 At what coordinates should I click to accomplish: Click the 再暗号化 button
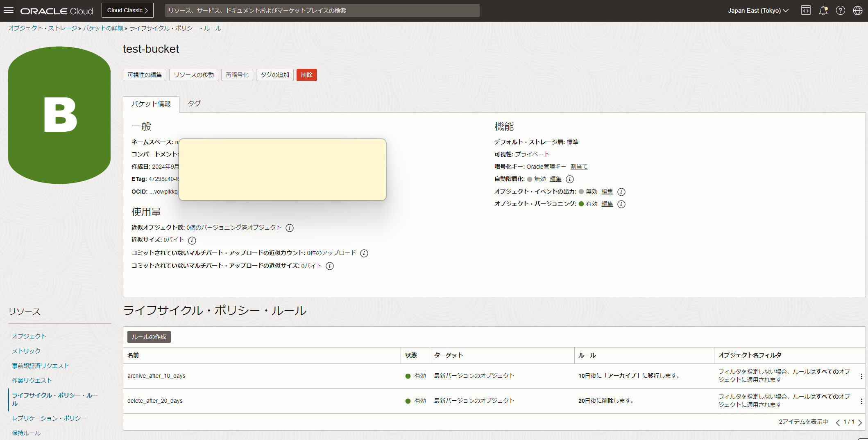pyautogui.click(x=237, y=75)
